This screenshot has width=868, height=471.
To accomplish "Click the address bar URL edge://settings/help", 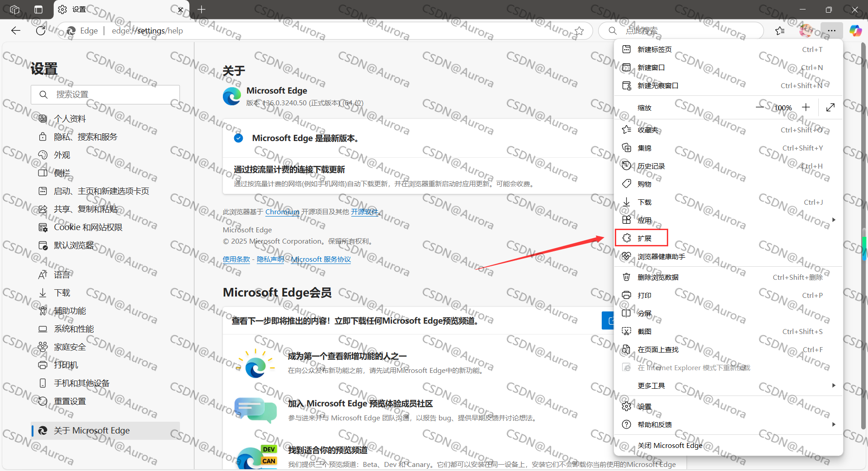I will tap(147, 31).
